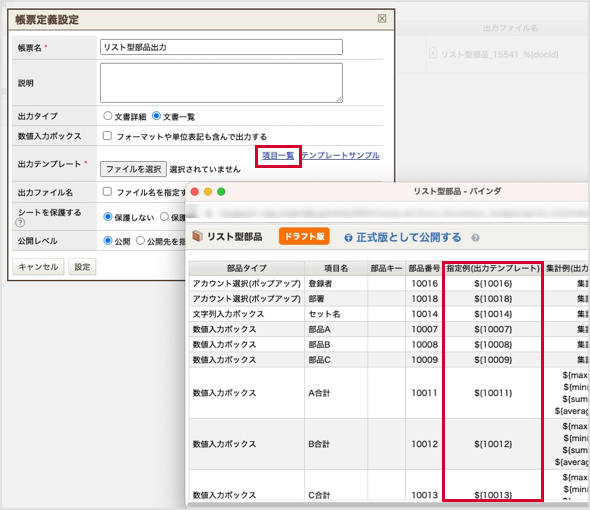This screenshot has width=590, height=510.
Task: Select the 公開先を指定 radio button
Action: click(140, 241)
